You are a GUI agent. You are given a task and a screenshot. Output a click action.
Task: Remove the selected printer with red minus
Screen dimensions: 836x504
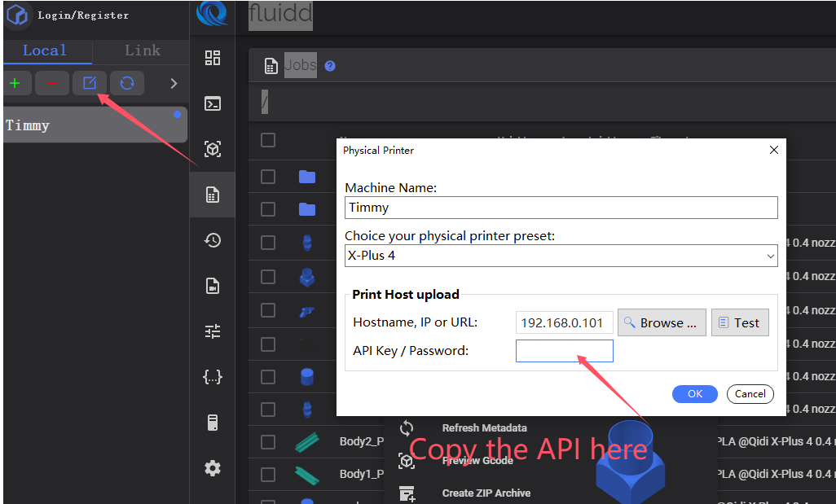pos(51,82)
